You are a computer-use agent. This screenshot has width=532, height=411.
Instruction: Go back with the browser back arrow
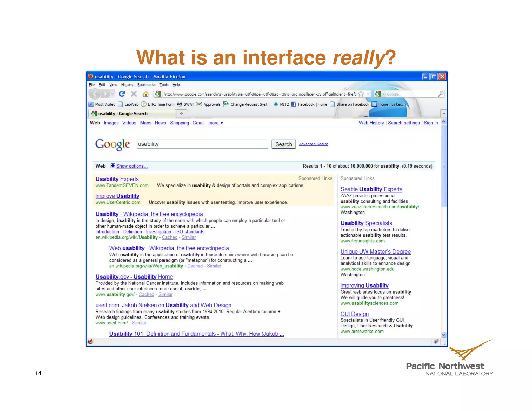[x=95, y=94]
